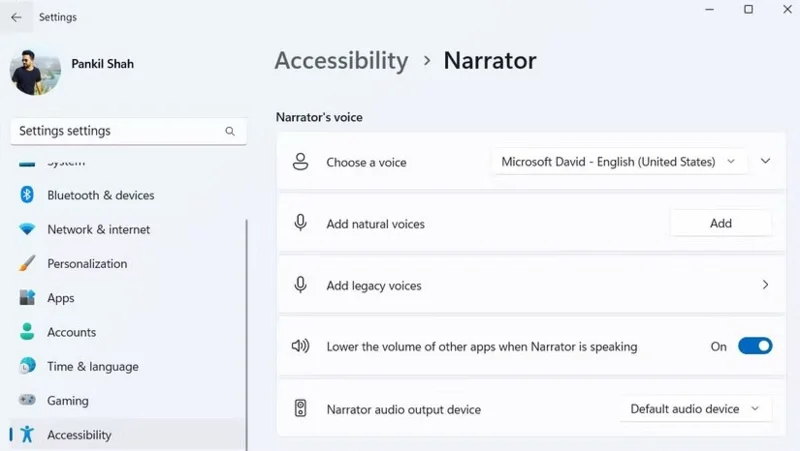This screenshot has width=800, height=451.
Task: Select the Time & language globe icon
Action: (x=27, y=366)
